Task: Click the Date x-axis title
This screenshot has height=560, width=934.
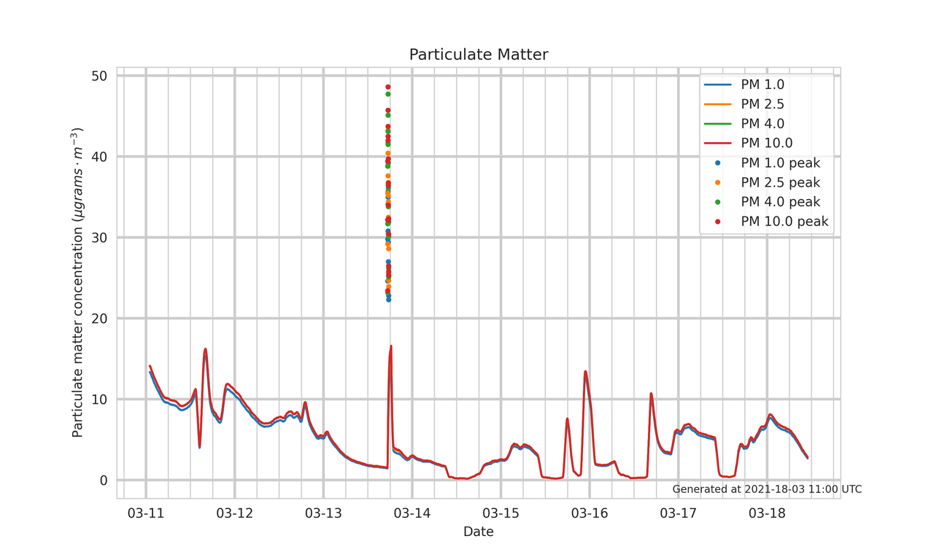Action: (x=479, y=532)
